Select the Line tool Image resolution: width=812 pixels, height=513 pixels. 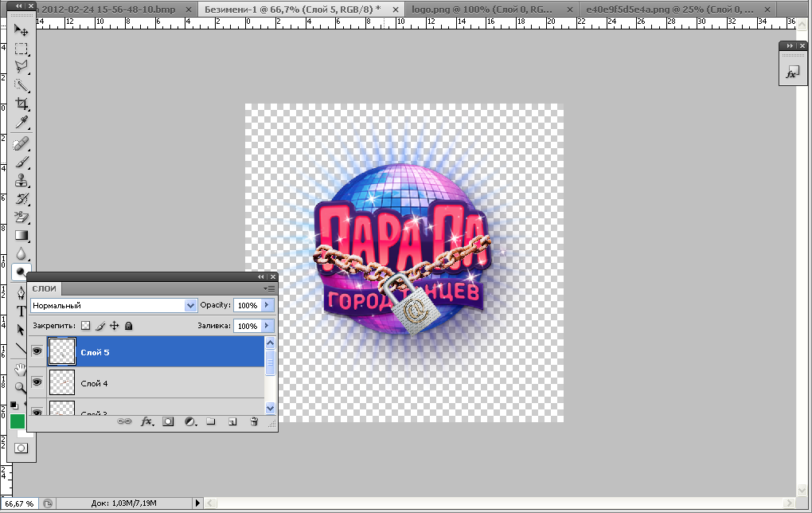pyautogui.click(x=21, y=348)
